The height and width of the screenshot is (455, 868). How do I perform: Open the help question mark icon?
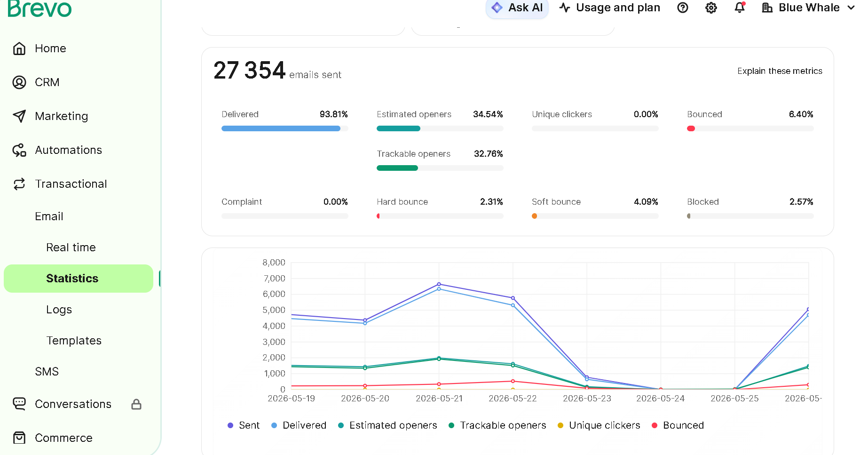tap(683, 8)
